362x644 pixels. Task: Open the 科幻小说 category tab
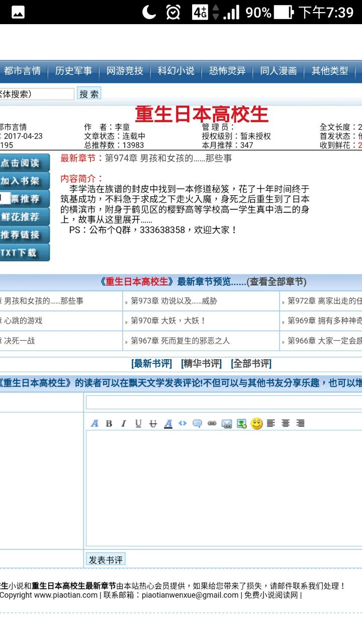coord(176,71)
